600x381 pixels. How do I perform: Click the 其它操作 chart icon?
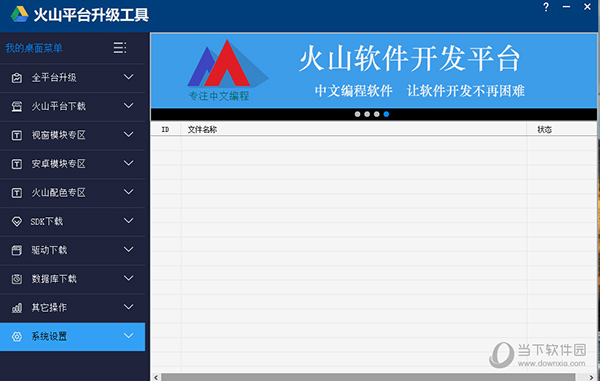click(x=16, y=308)
